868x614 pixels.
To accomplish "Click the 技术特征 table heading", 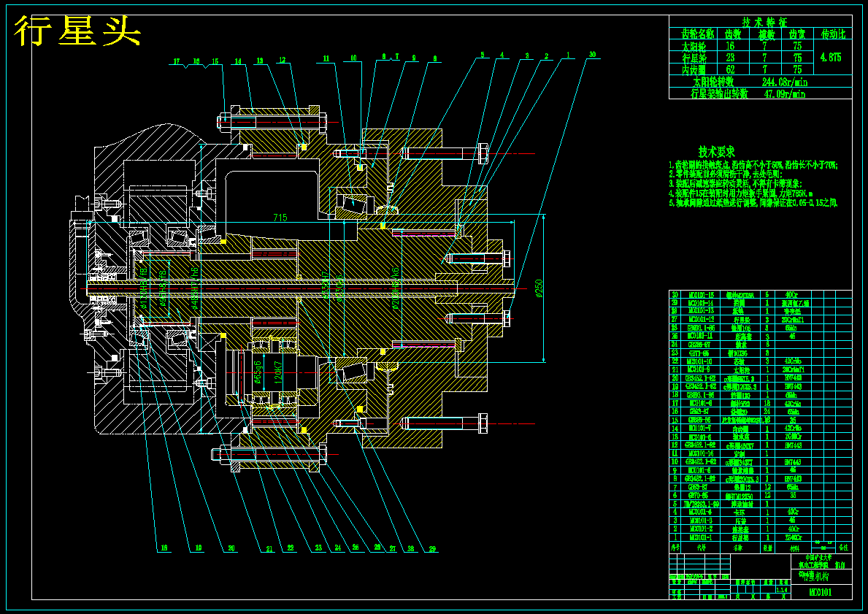I will (x=764, y=22).
